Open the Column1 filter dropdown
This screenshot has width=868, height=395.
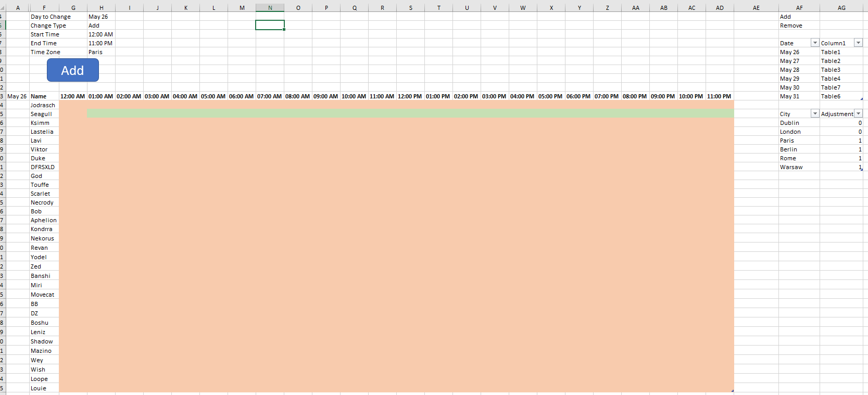[x=858, y=43]
